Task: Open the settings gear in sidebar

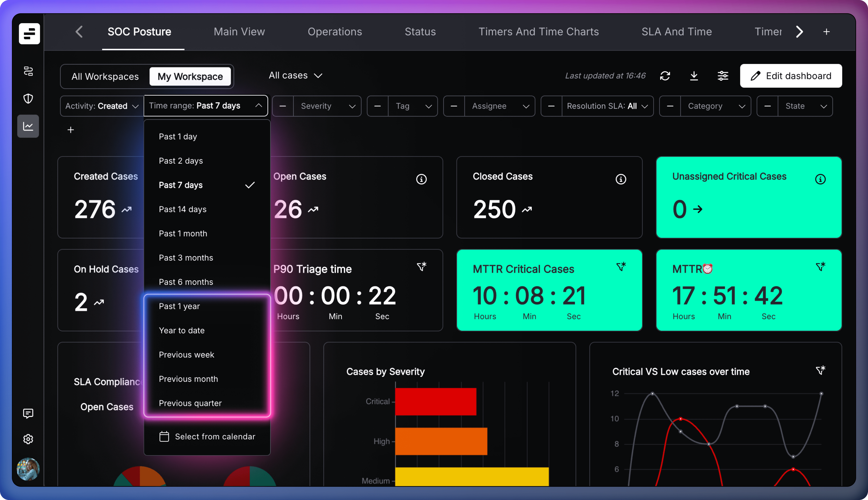Action: click(28, 439)
